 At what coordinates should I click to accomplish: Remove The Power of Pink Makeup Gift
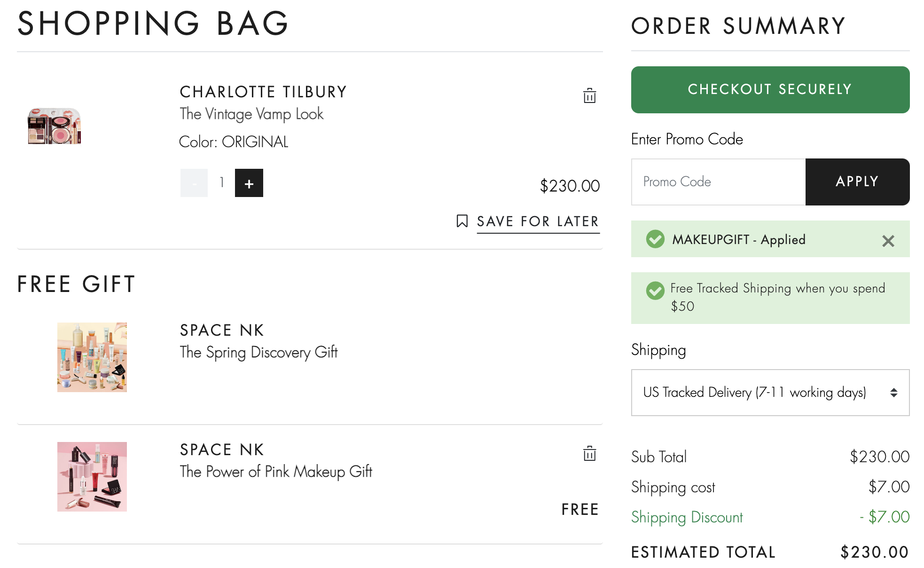(x=589, y=454)
